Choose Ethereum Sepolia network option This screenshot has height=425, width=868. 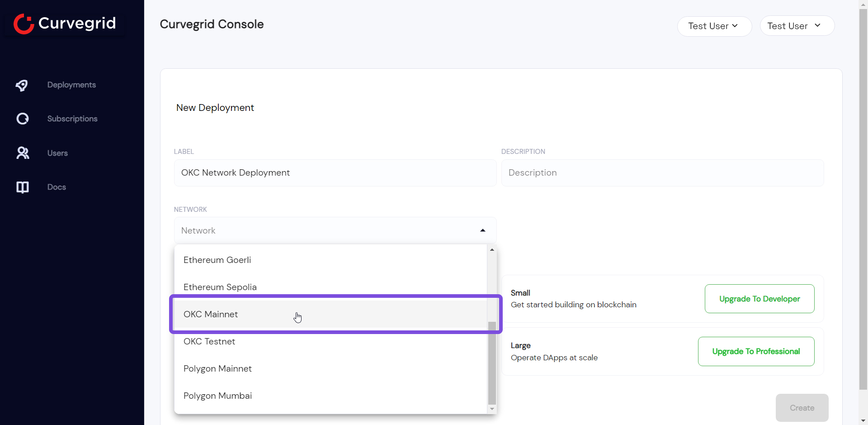pos(220,287)
